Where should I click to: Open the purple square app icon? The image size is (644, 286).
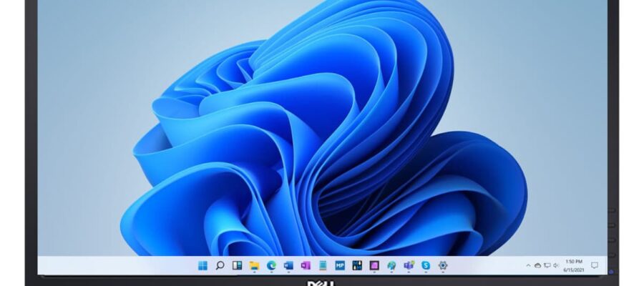(x=374, y=265)
